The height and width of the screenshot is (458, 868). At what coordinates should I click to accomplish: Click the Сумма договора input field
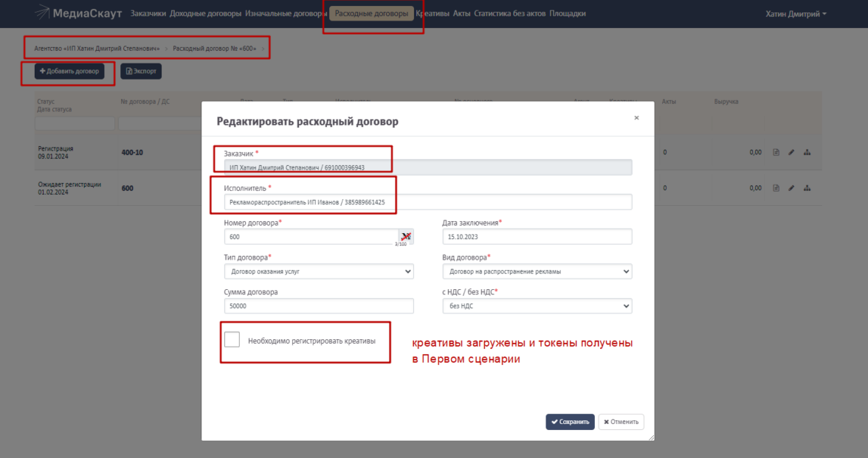pyautogui.click(x=318, y=306)
